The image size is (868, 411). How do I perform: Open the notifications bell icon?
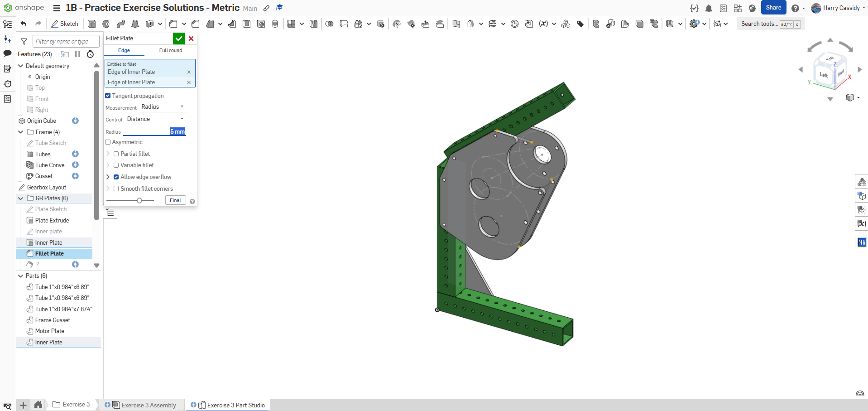point(709,8)
